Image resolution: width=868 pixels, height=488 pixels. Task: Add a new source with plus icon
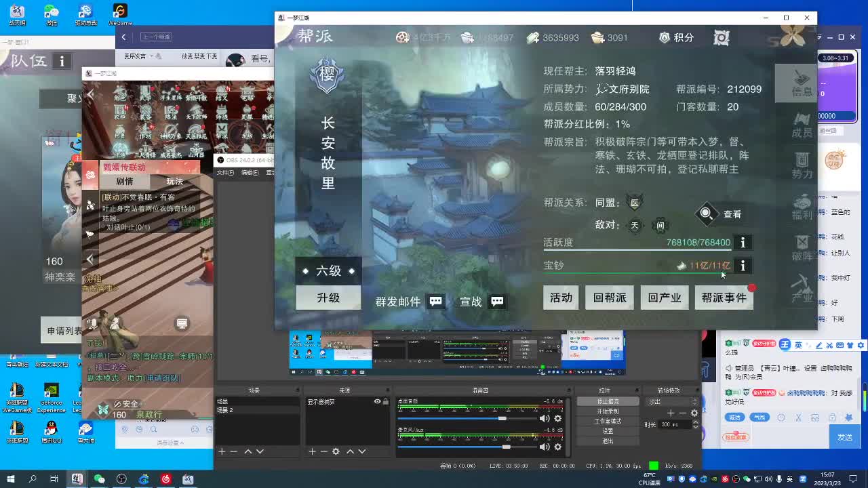click(312, 451)
